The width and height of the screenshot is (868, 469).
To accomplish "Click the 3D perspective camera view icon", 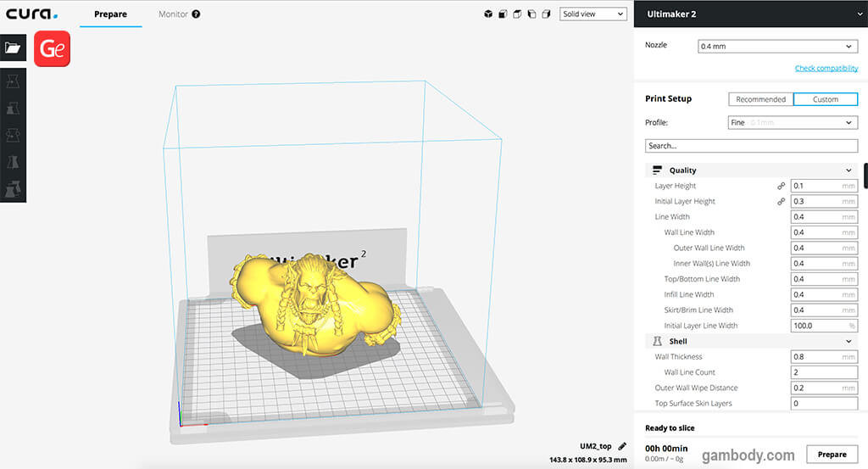I will (488, 14).
